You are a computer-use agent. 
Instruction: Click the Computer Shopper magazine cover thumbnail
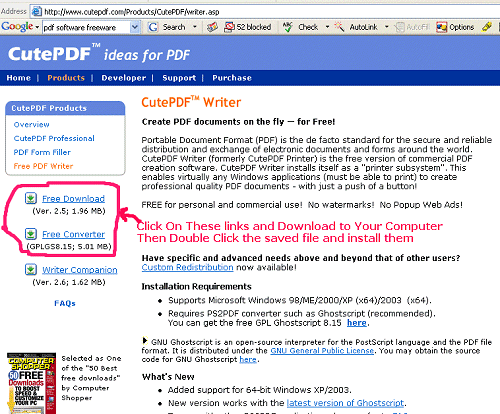coord(31,383)
